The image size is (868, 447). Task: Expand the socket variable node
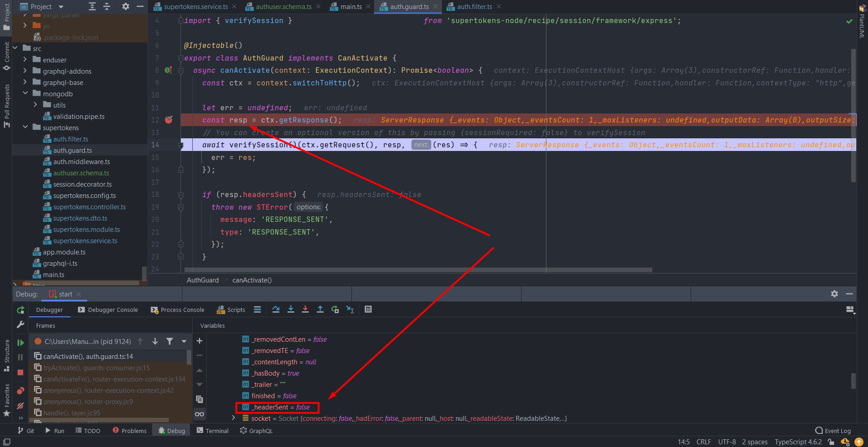[233, 418]
